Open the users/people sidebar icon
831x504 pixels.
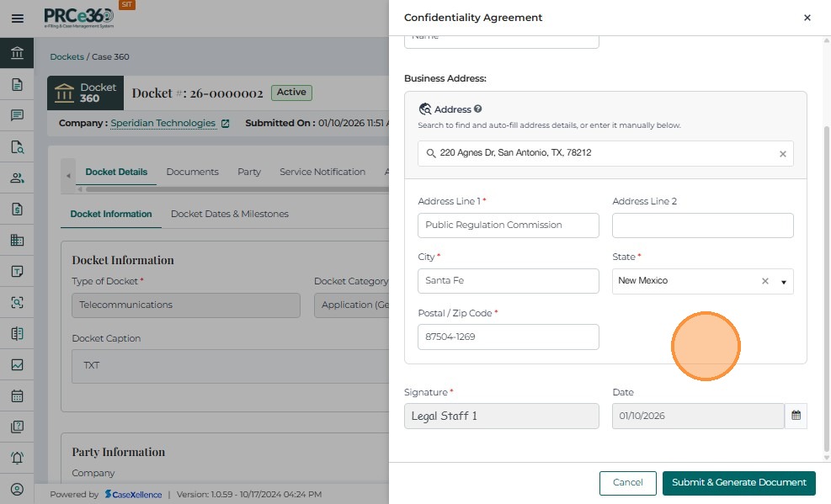(x=17, y=178)
